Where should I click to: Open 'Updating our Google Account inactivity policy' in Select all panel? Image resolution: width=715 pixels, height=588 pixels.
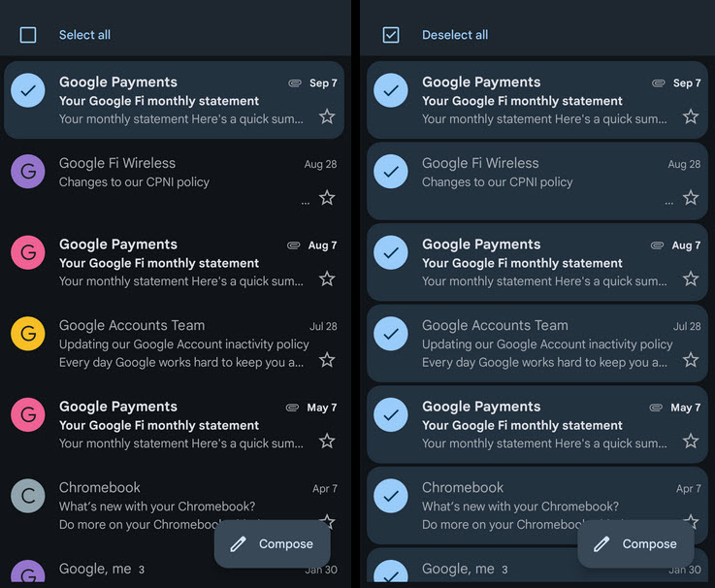coord(183,343)
